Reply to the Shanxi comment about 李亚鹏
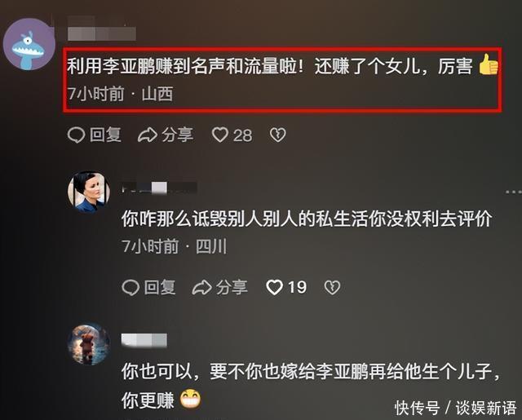Viewport: 522px width, 420px height. click(95, 135)
